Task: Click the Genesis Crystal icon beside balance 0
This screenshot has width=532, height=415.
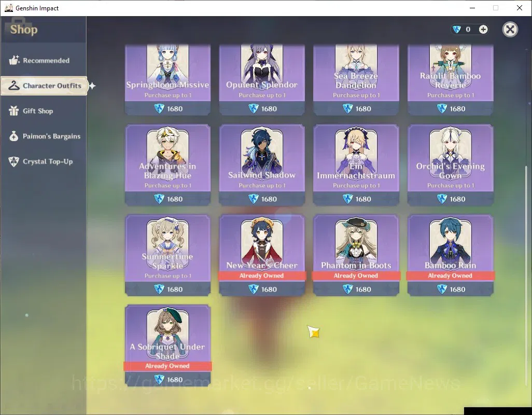Action: pos(457,30)
